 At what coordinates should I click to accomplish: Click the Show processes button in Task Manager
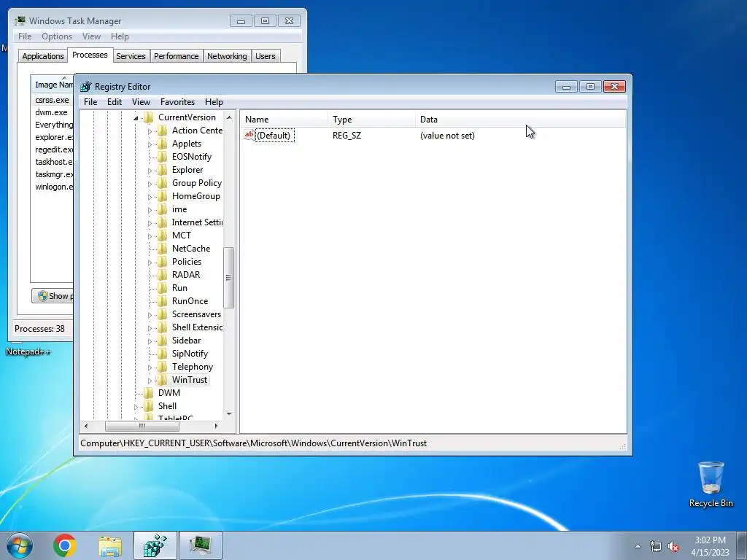[x=53, y=296]
